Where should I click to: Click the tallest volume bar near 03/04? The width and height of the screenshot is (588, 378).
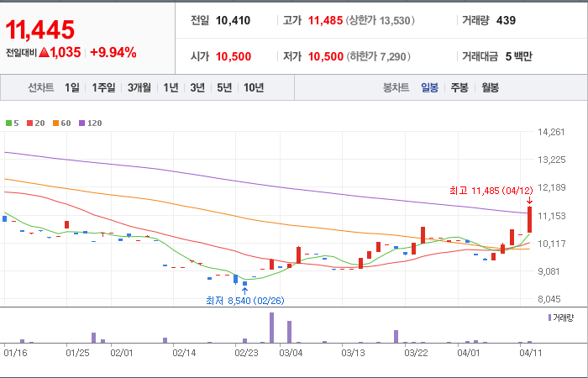[271, 328]
